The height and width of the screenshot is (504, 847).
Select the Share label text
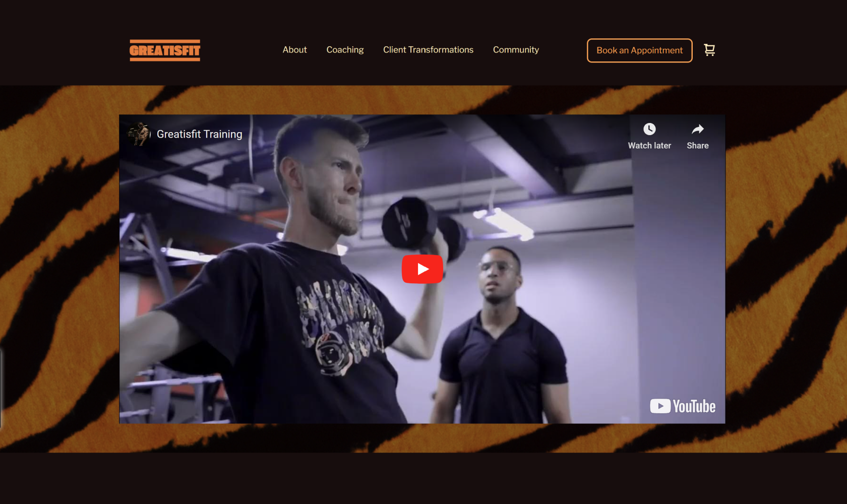698,146
